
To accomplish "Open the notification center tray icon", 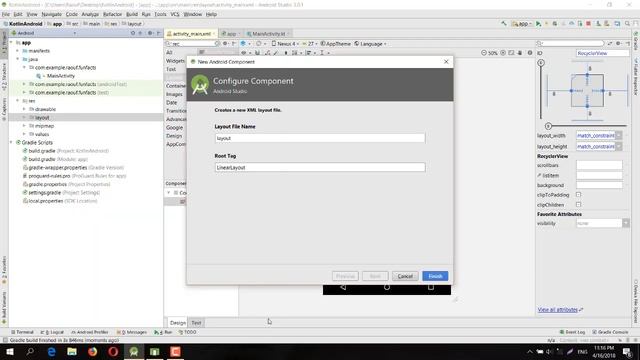I will pyautogui.click(x=627, y=351).
